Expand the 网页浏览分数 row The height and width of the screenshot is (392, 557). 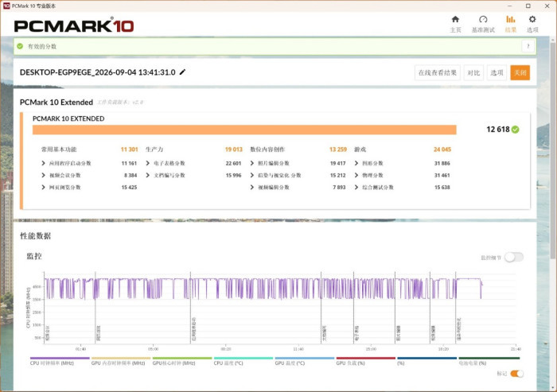click(43, 187)
